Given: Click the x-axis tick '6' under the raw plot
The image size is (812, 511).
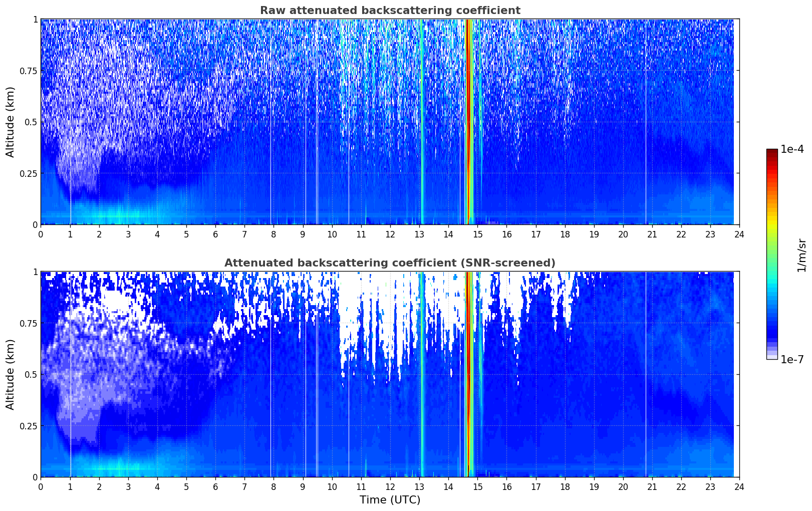Looking at the screenshot, I should [x=215, y=234].
